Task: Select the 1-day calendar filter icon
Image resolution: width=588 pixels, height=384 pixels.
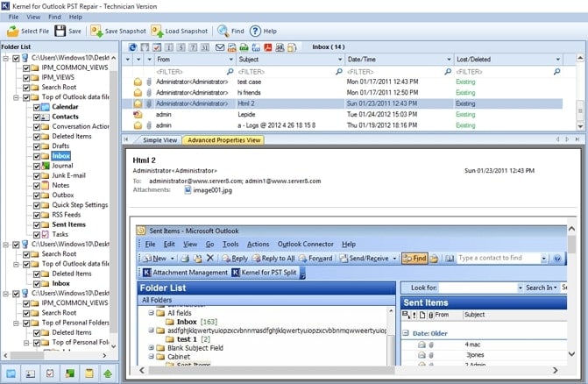Action: pyautogui.click(x=169, y=47)
